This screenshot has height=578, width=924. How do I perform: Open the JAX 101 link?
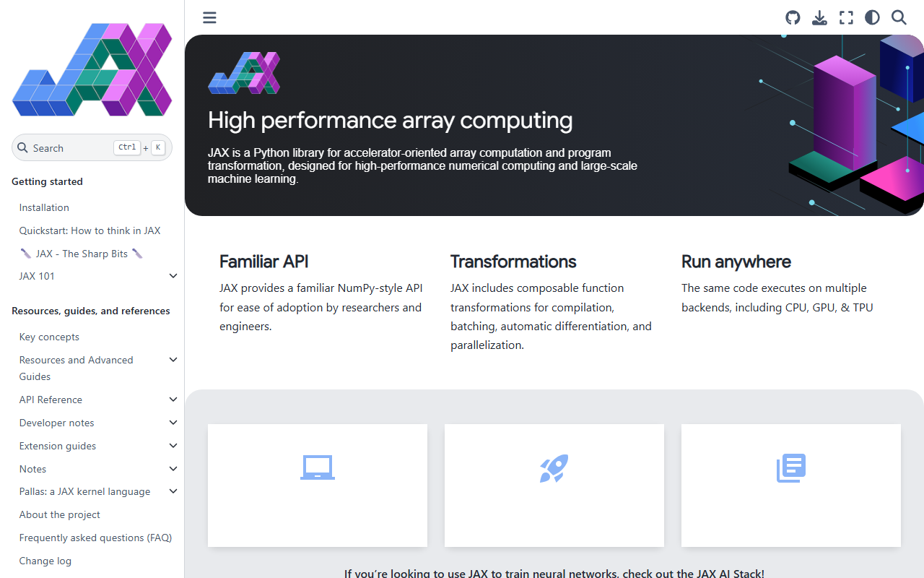click(37, 276)
